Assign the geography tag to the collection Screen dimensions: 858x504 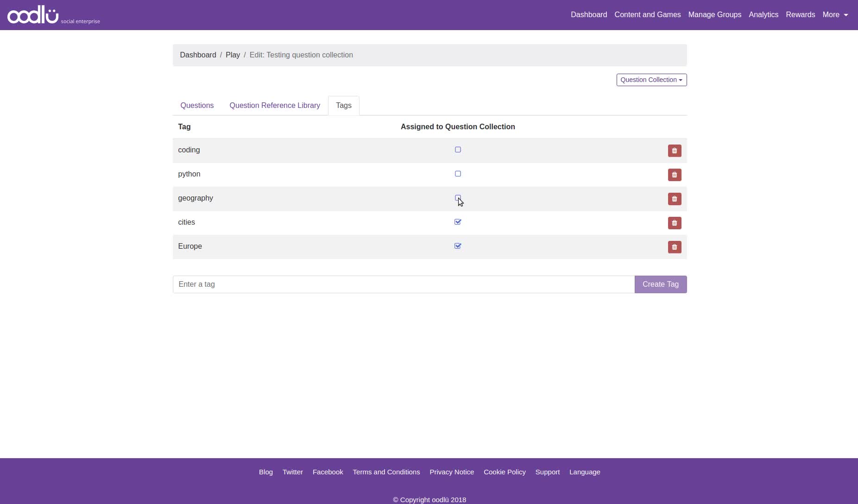458,198
